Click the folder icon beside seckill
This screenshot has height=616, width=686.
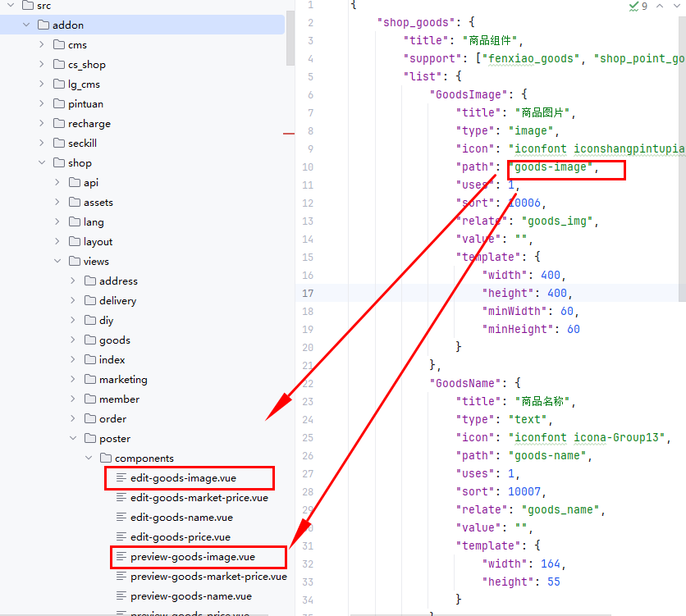[x=59, y=144]
